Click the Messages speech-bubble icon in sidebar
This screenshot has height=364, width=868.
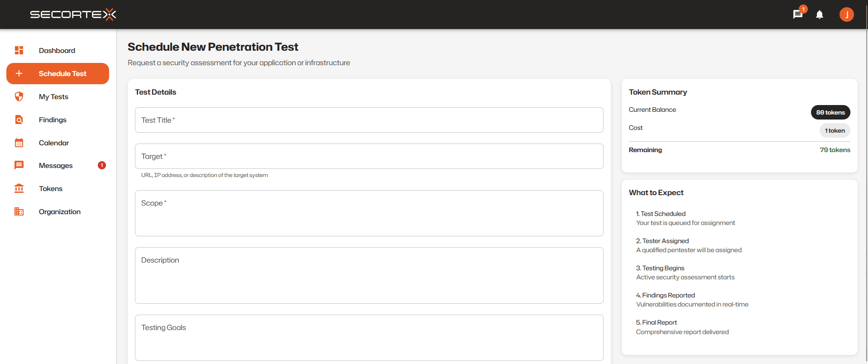point(19,165)
